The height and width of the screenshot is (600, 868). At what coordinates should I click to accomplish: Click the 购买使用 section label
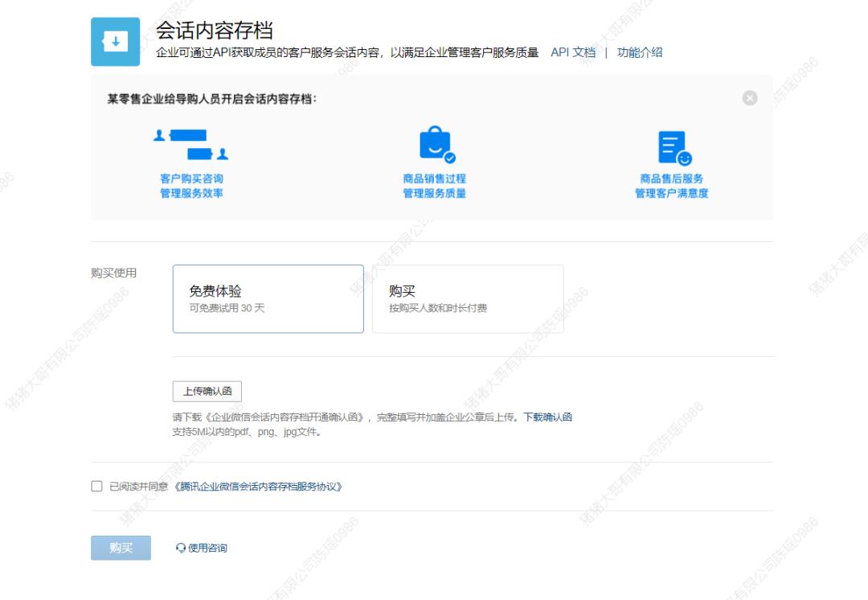tap(113, 273)
